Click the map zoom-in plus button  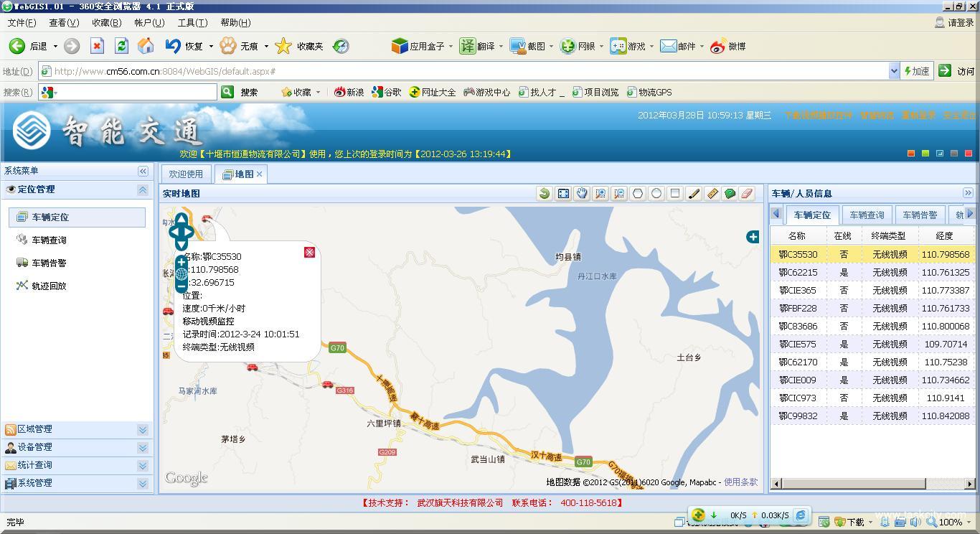pos(182,262)
